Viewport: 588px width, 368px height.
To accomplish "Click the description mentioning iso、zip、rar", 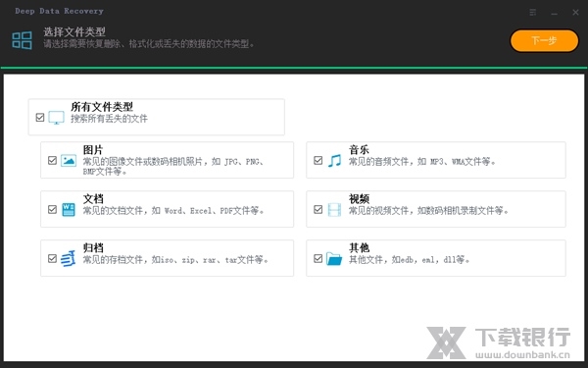I will [x=175, y=259].
